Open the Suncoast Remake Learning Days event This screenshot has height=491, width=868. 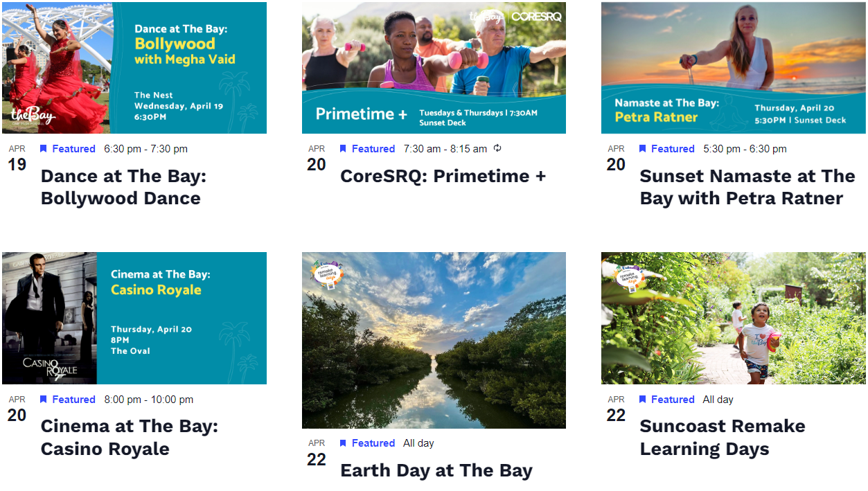(x=722, y=438)
